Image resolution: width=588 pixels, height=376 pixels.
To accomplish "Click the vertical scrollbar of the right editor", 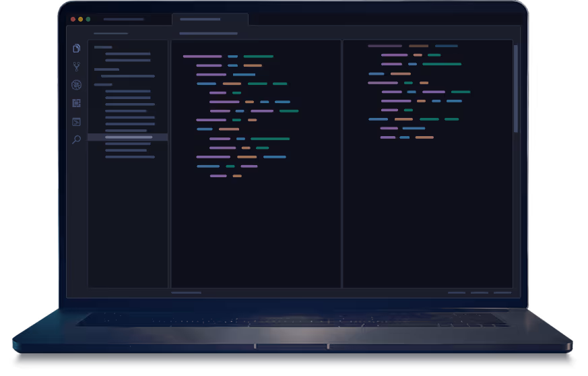I will click(515, 88).
